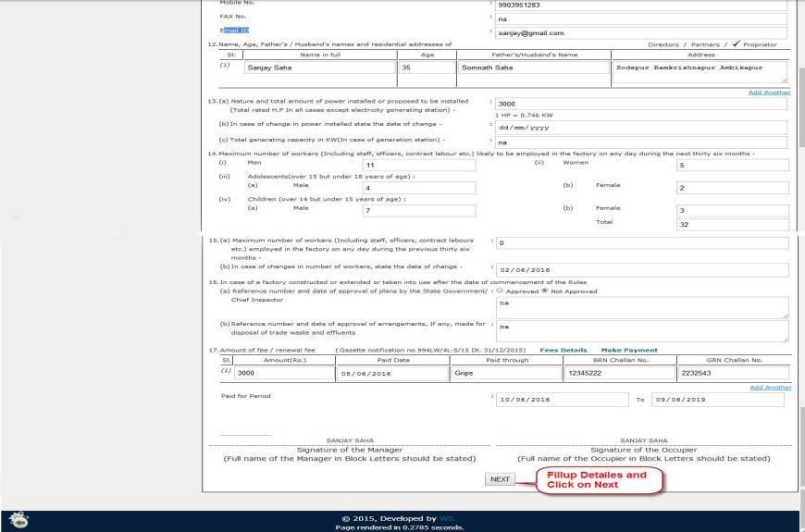Click the FAX No. input field
This screenshot has width=805, height=532.
coord(640,19)
